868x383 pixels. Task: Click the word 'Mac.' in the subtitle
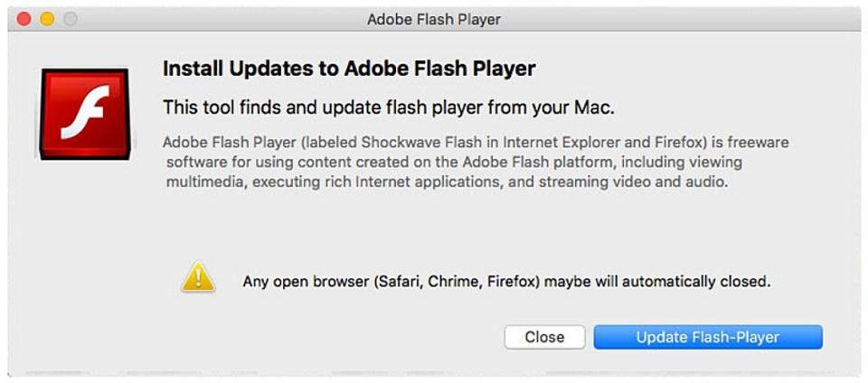click(593, 107)
